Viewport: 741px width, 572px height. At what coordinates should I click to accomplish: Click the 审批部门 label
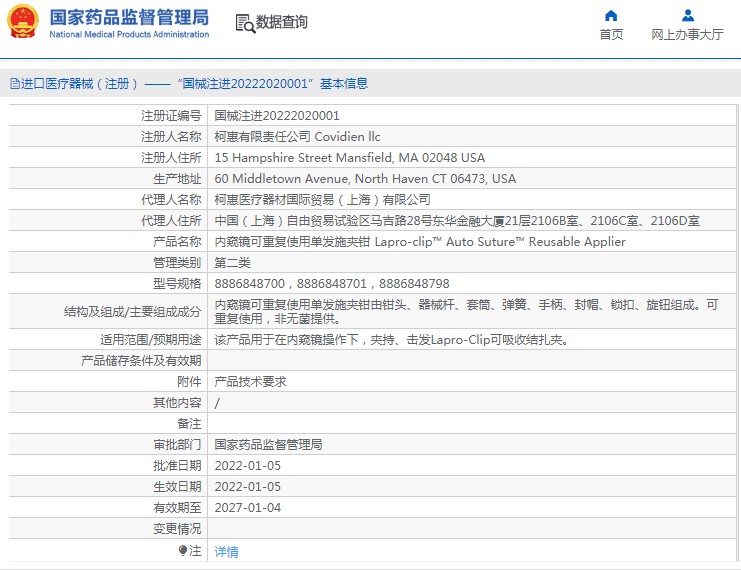(x=177, y=444)
